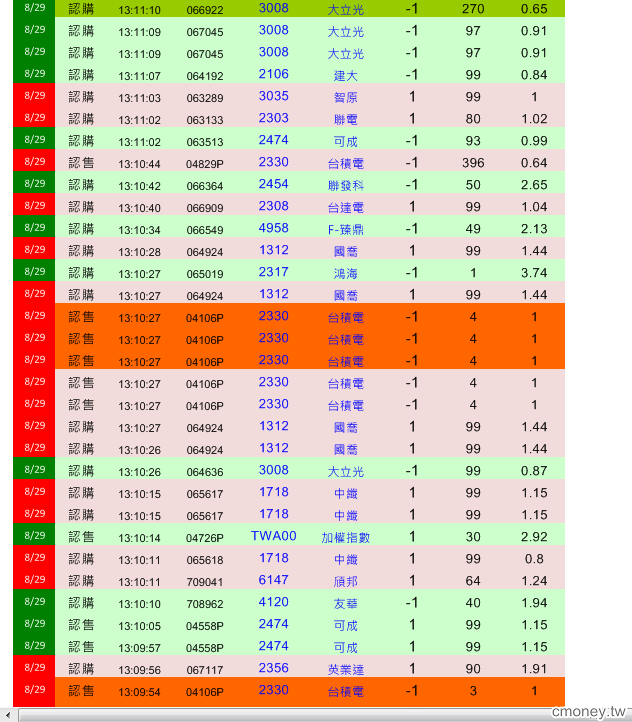Open the 鴻海 stock name link
Image resolution: width=632 pixels, height=722 pixels.
[x=346, y=274]
